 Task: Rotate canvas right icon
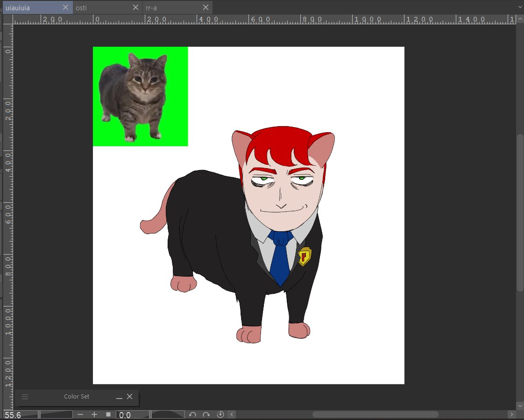tap(206, 415)
